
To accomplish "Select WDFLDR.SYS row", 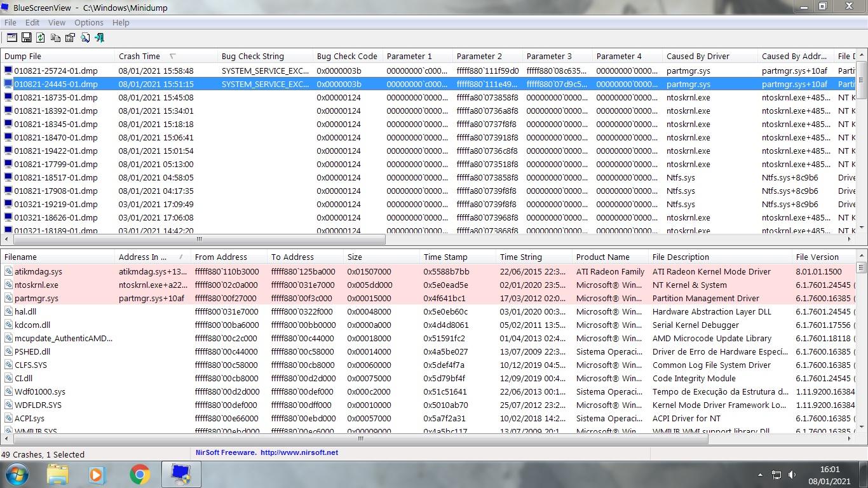I will (428, 405).
